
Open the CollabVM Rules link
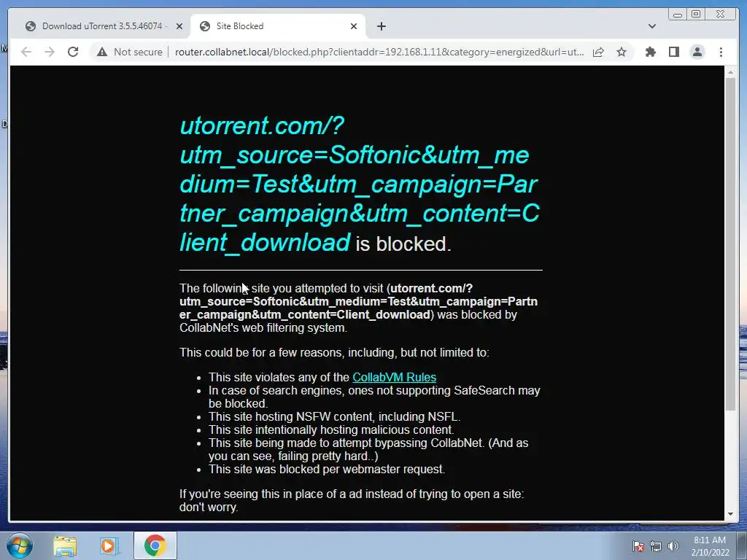click(x=394, y=377)
